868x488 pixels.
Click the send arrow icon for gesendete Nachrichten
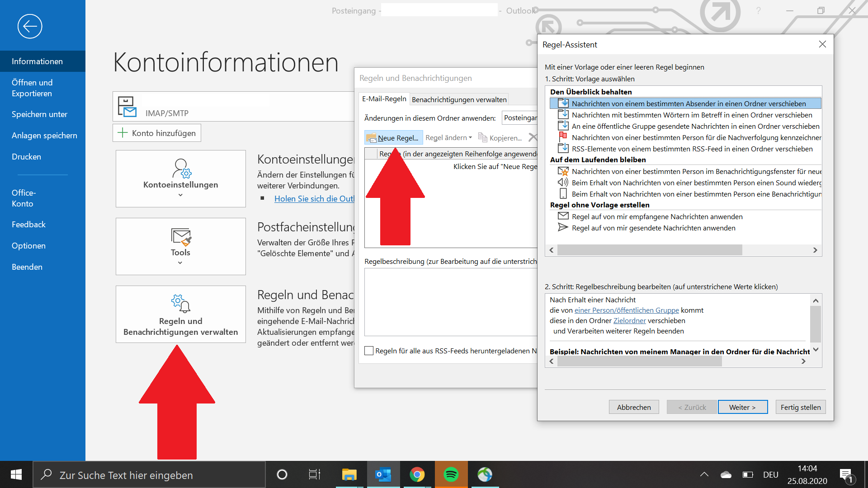click(x=563, y=227)
